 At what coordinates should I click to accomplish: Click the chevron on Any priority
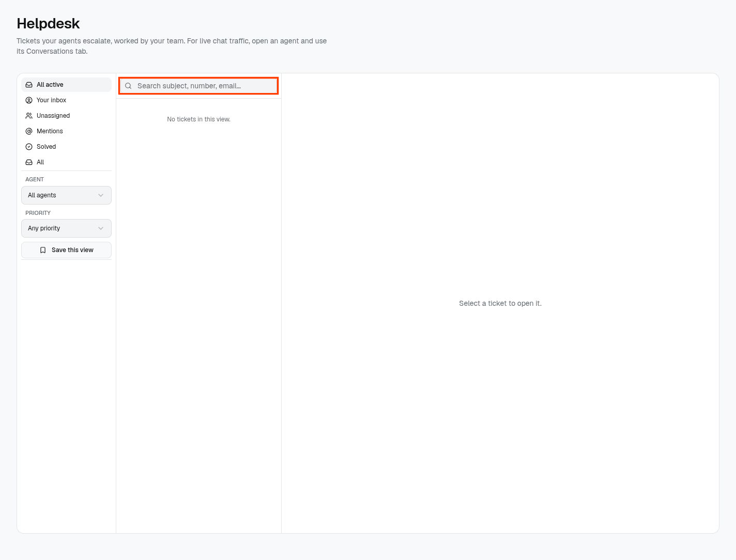tap(101, 228)
